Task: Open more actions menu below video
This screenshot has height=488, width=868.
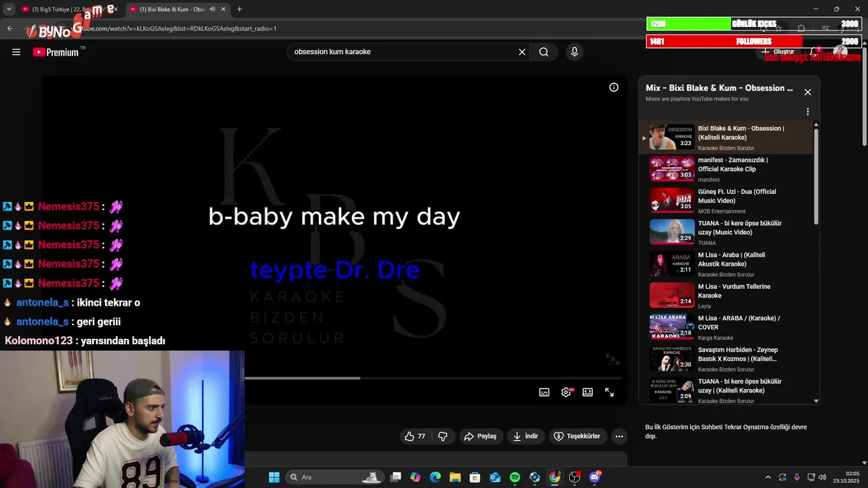Action: pyautogui.click(x=619, y=436)
